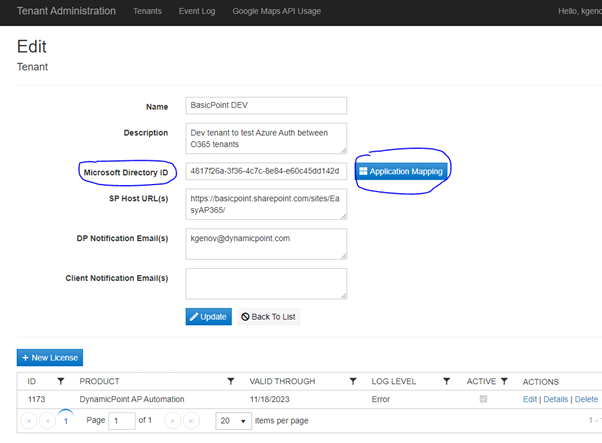Viewport: 602px width, 443px height.
Task: Open the Tenants menu item
Action: coord(147,11)
